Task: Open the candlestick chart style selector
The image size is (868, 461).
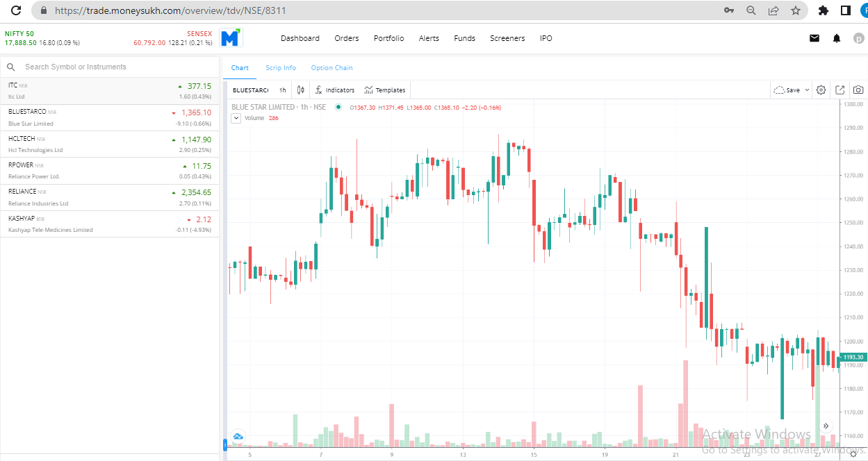Action: (x=301, y=90)
